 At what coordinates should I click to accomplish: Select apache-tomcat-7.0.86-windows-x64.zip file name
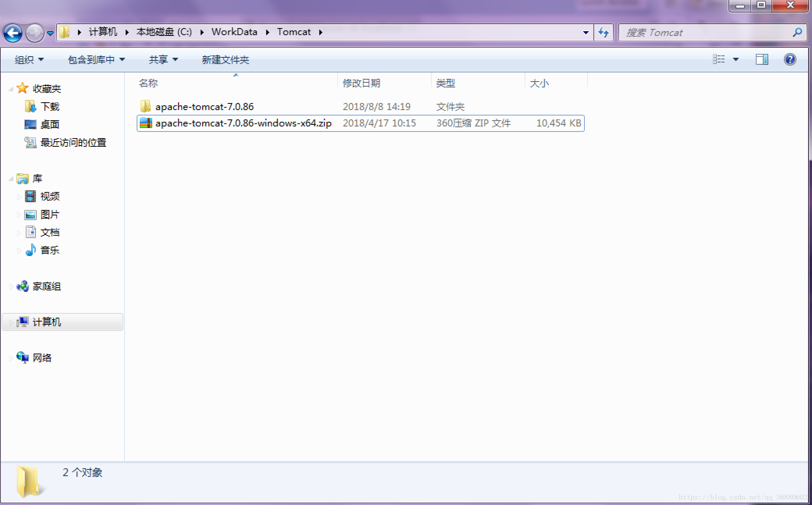[243, 123]
